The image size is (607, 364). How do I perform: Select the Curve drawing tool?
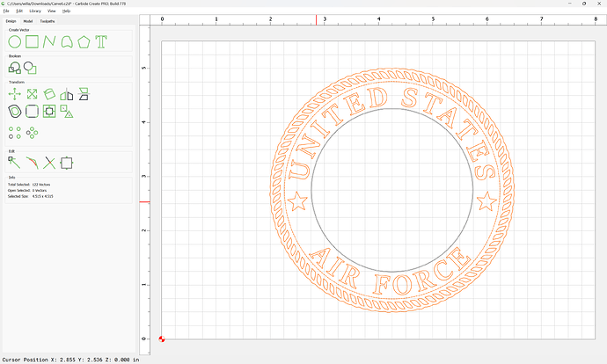coord(67,42)
